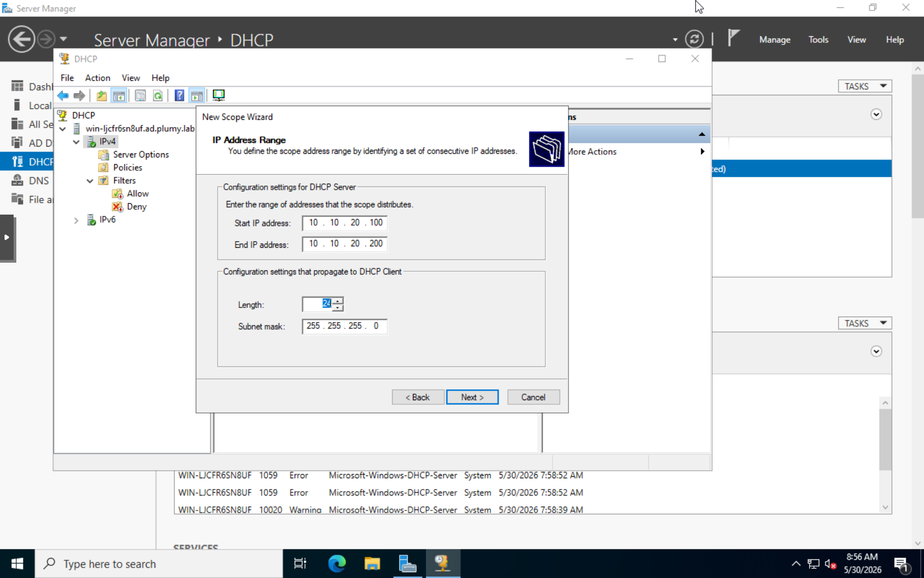Select the DHCP root tree node

coord(83,115)
